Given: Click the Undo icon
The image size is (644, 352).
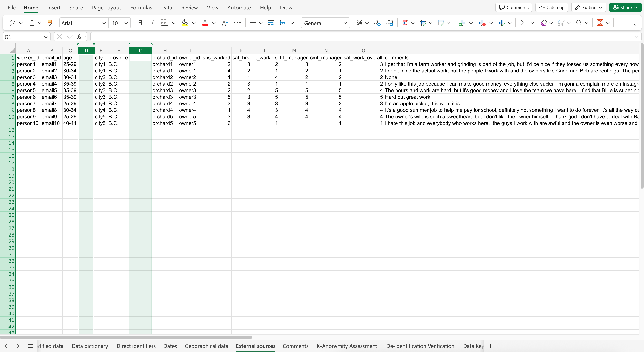Looking at the screenshot, I should [x=12, y=23].
